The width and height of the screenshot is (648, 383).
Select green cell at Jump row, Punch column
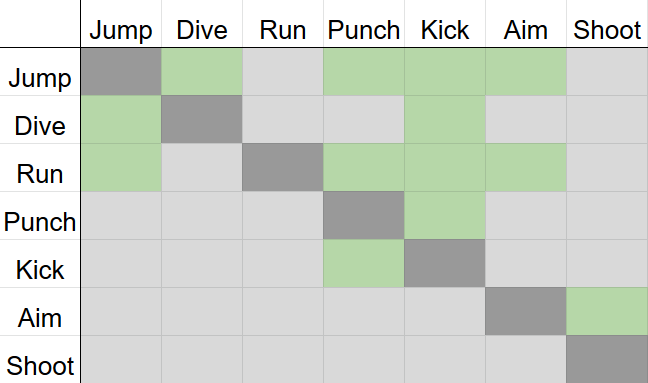click(364, 72)
